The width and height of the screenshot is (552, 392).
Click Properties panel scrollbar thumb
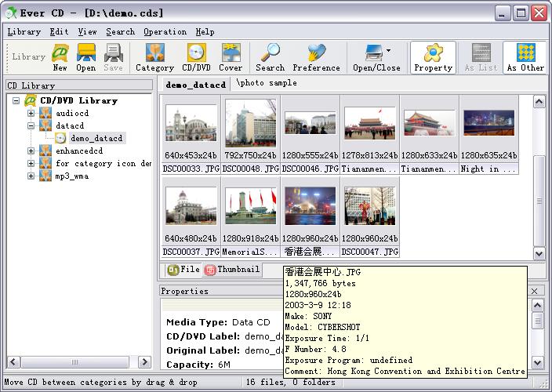point(538,321)
